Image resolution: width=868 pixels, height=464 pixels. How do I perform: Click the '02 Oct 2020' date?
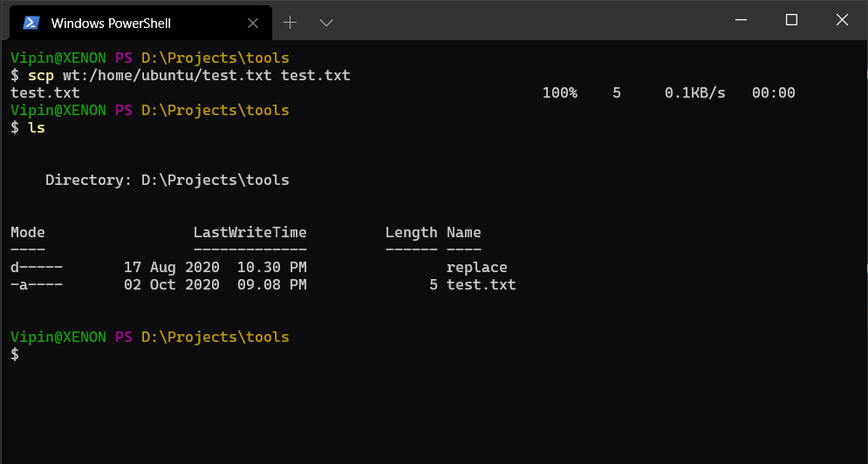(172, 284)
